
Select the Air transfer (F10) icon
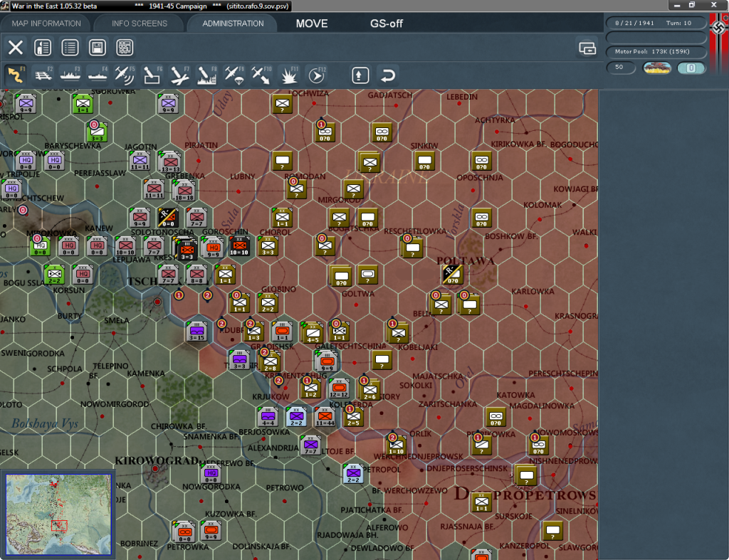click(261, 75)
